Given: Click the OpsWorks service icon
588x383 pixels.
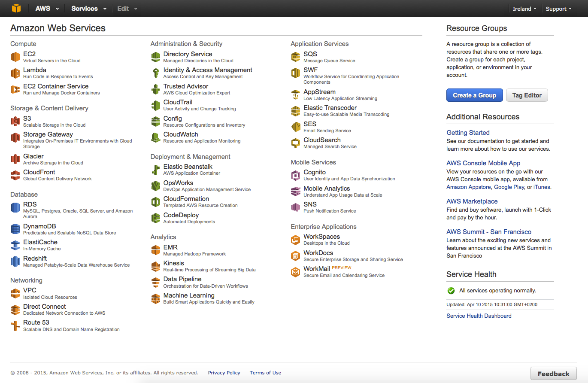Looking at the screenshot, I should click(x=156, y=186).
